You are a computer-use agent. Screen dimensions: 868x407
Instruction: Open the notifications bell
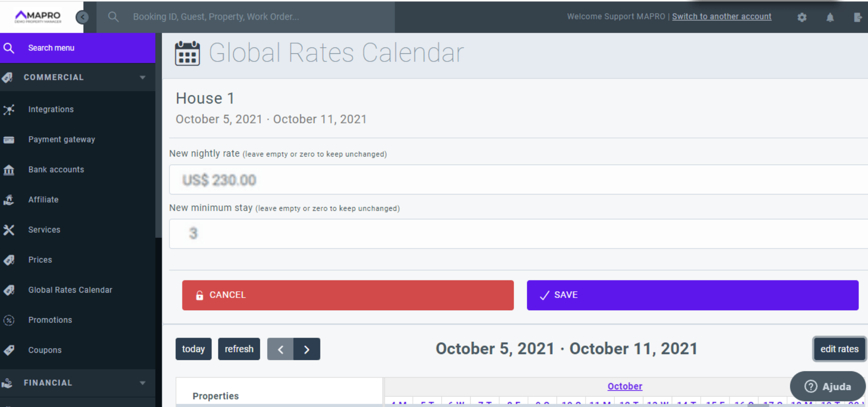click(830, 17)
